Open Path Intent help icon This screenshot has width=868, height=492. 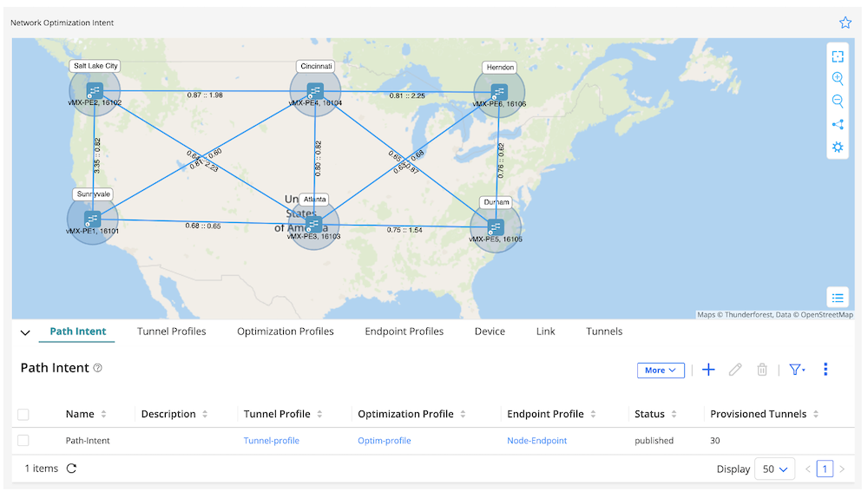click(97, 368)
